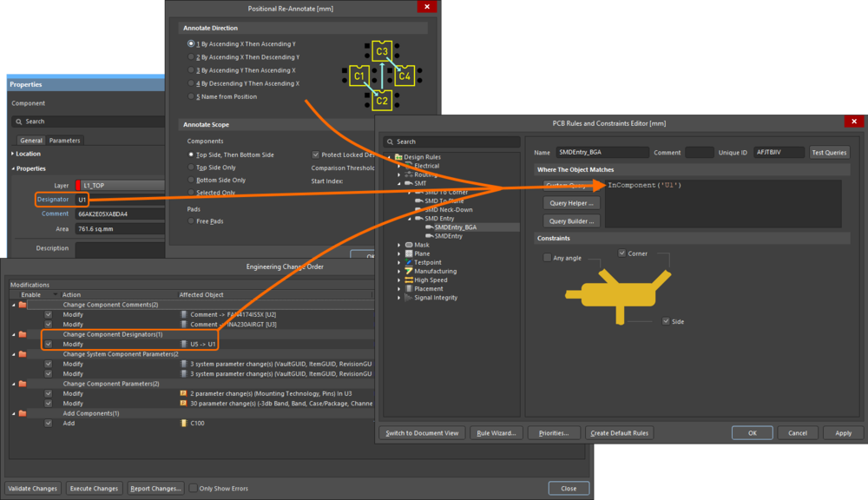Click the Manufacturing rules icon
This screenshot has height=500, width=868.
point(409,271)
